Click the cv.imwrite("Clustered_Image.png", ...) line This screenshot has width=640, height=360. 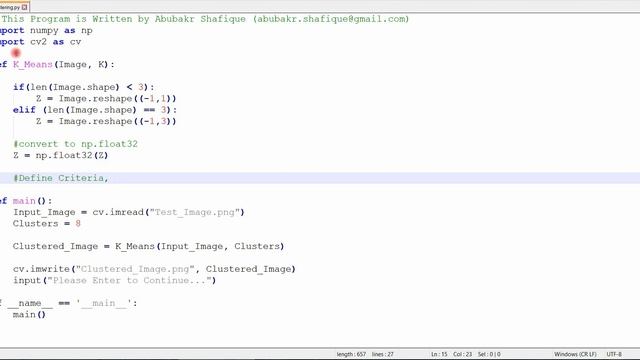(154, 269)
